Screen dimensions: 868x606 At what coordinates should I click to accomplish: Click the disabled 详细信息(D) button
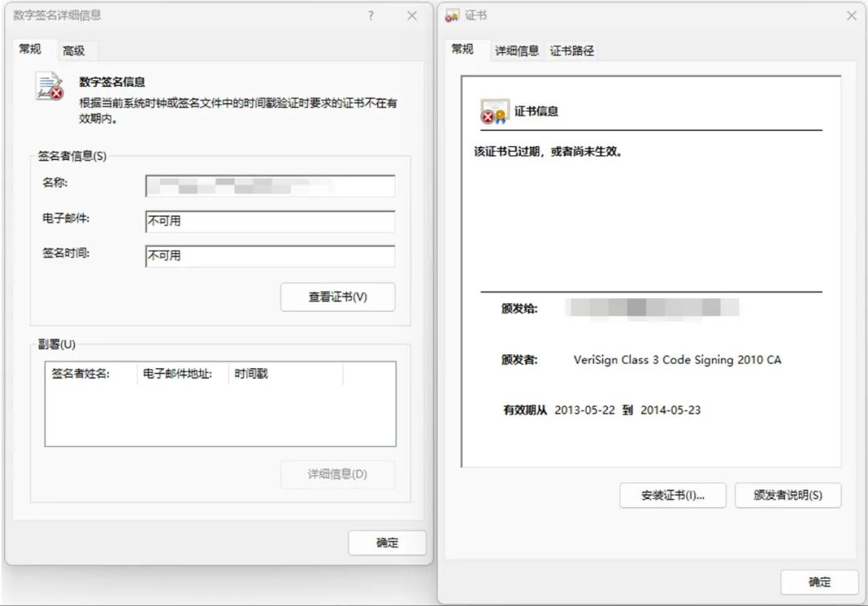coord(338,474)
